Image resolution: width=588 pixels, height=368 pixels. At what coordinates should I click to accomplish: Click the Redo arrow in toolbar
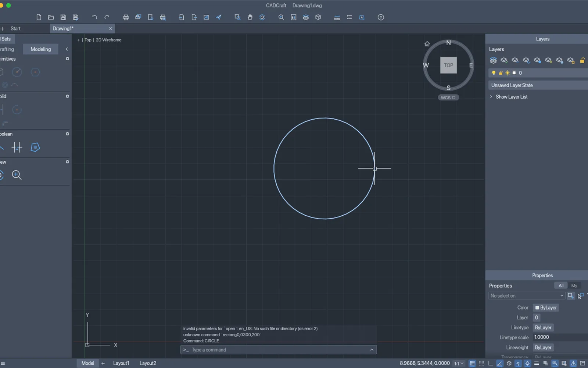(x=107, y=17)
